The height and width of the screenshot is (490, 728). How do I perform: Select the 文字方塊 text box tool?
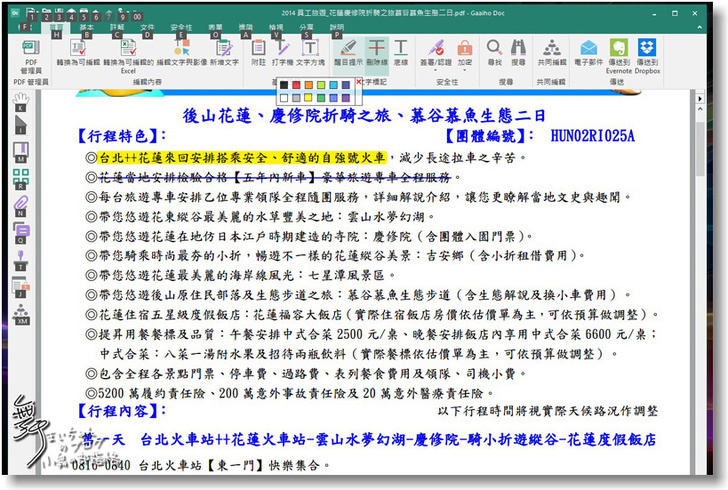coord(310,52)
